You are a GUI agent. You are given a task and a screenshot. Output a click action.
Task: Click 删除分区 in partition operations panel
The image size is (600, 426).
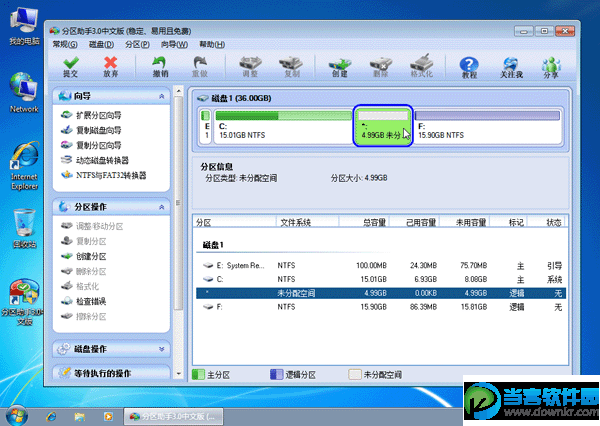pyautogui.click(x=83, y=271)
